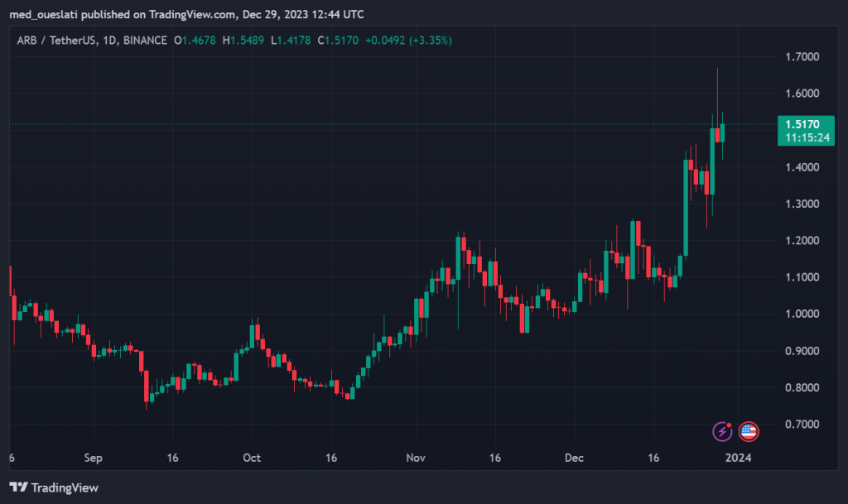848x504 pixels.
Task: Click the O1.4678 open value
Action: (195, 40)
